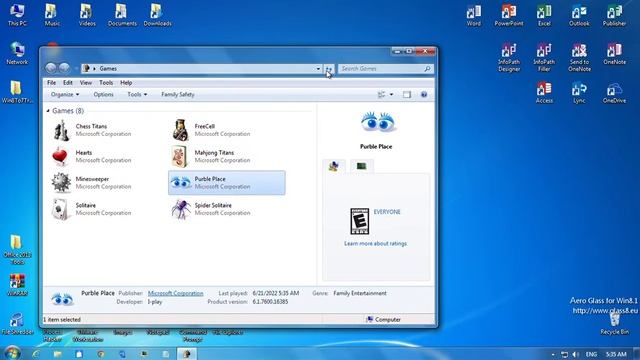Select the Documents folder on desktop
The image size is (640, 360).
122,16
